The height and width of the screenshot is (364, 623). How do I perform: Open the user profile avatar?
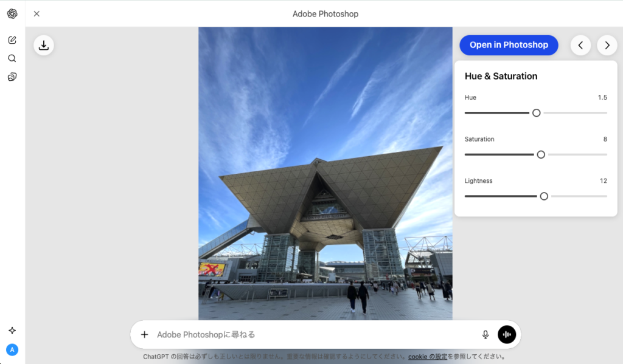click(12, 349)
